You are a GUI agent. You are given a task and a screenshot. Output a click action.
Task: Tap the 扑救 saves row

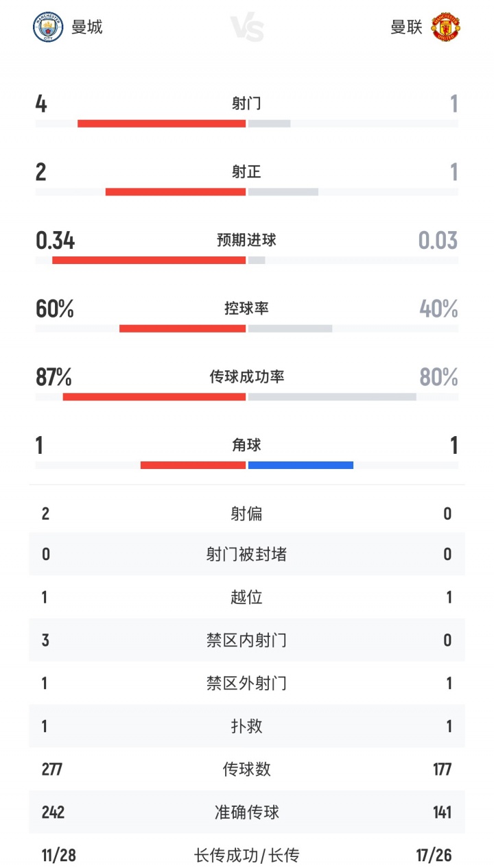246,726
